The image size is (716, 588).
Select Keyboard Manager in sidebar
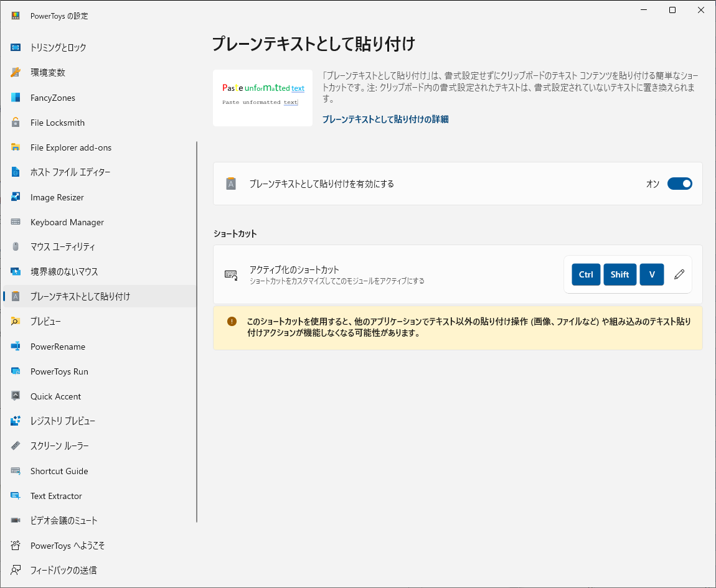100,222
